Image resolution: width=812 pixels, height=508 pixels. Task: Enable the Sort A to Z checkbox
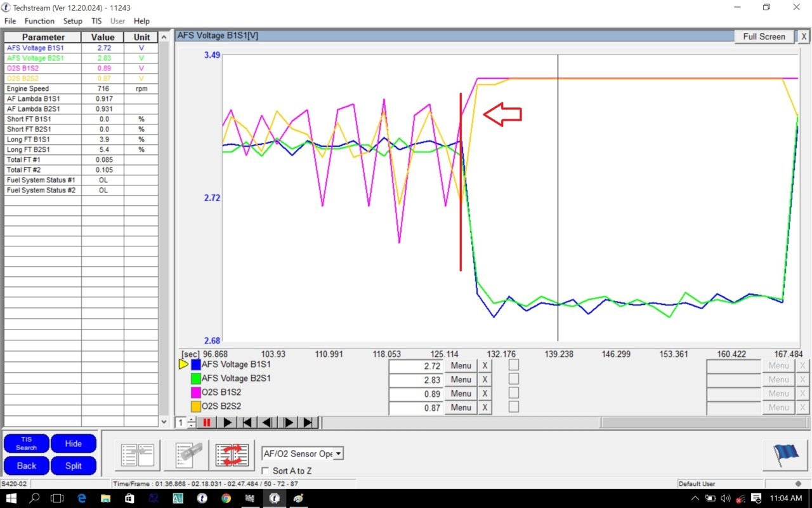tap(266, 471)
